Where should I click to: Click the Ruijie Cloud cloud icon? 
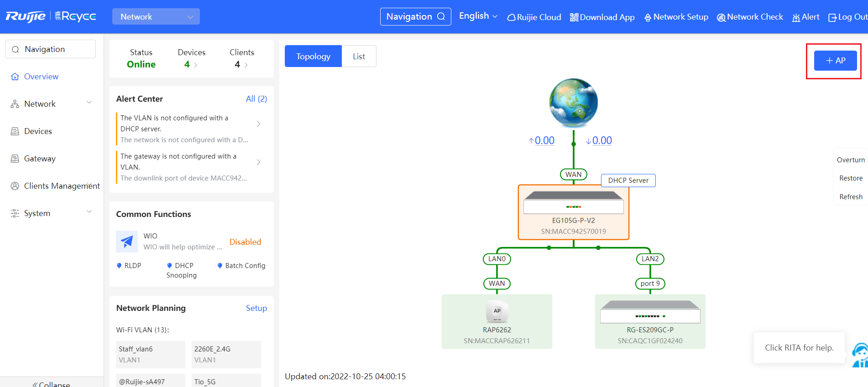click(x=512, y=17)
